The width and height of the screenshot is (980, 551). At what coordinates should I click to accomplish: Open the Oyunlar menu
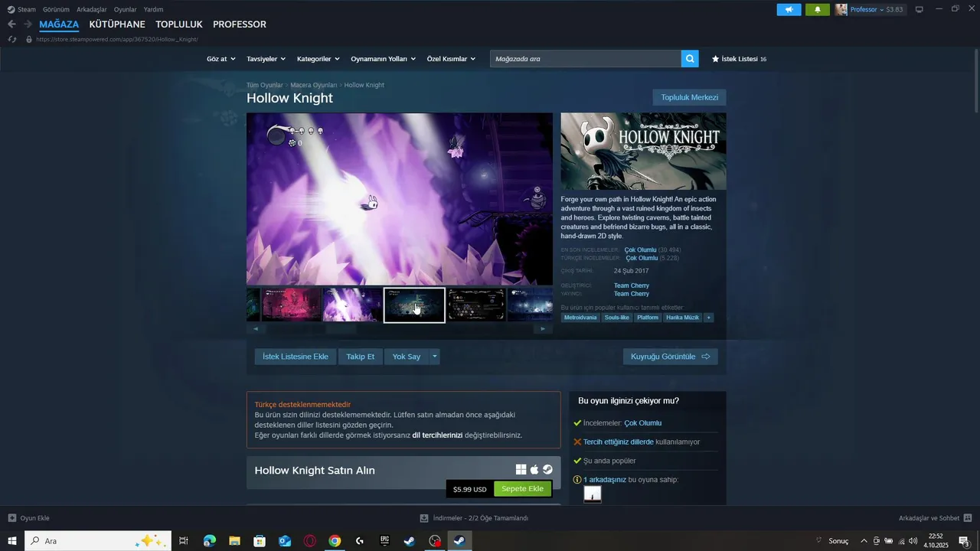tap(126, 9)
